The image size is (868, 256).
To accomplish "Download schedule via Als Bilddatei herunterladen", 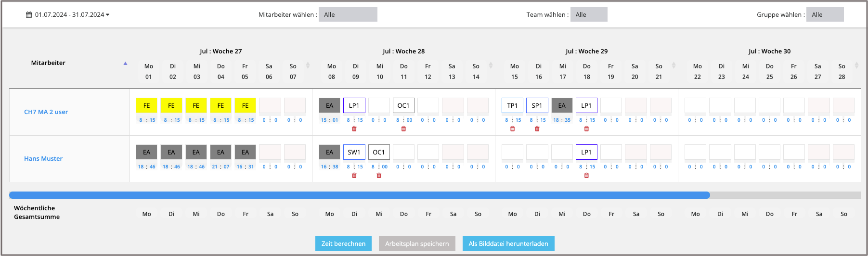I will coord(508,243).
